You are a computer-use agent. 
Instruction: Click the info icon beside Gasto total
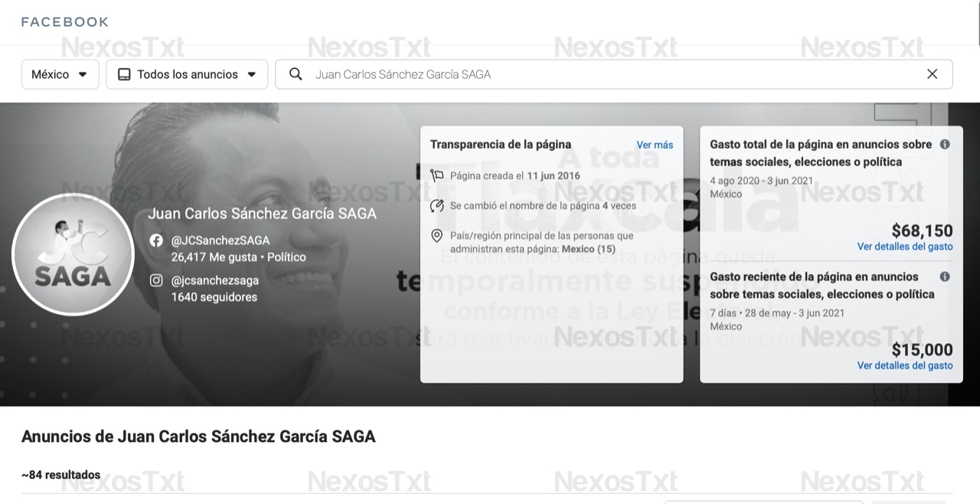point(945,144)
